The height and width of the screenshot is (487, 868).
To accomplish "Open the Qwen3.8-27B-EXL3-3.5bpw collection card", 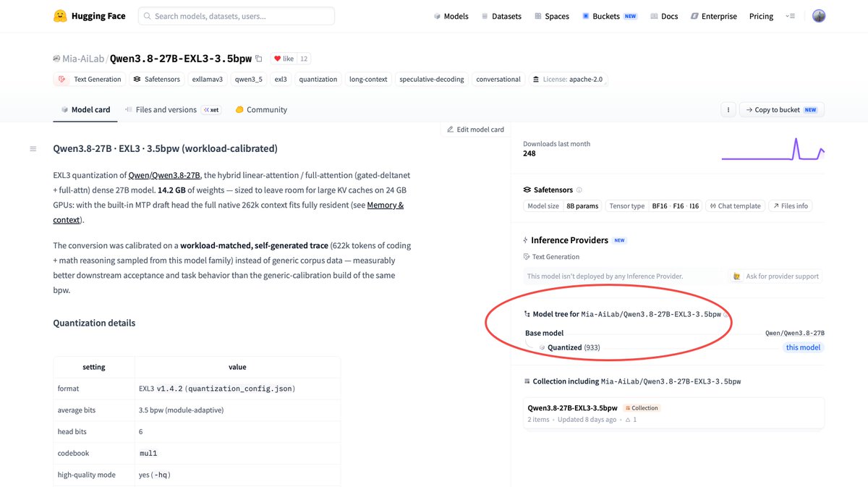I will click(673, 413).
